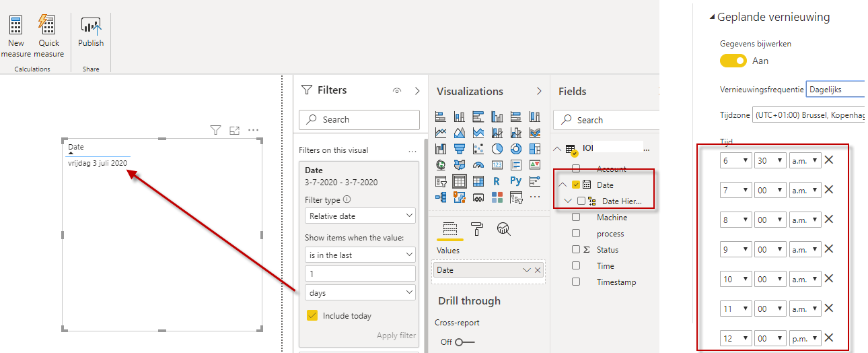Select the stacked bar chart visualization
The width and height of the screenshot is (868, 353).
pyautogui.click(x=441, y=116)
